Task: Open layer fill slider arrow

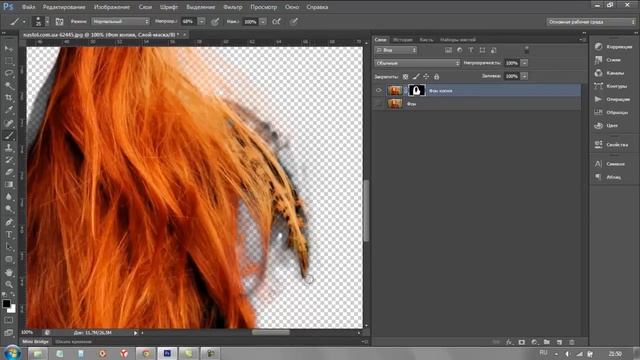Action: coord(524,76)
